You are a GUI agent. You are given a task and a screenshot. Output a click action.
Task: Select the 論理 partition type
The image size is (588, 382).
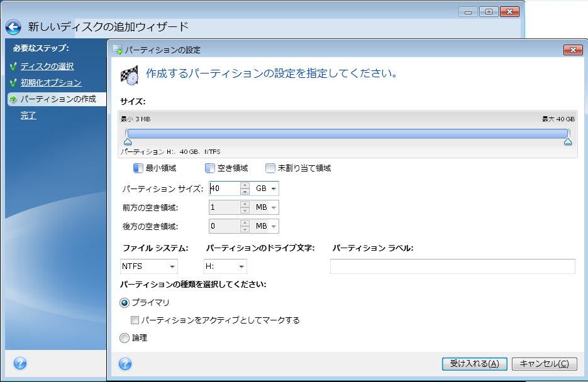[x=125, y=338]
